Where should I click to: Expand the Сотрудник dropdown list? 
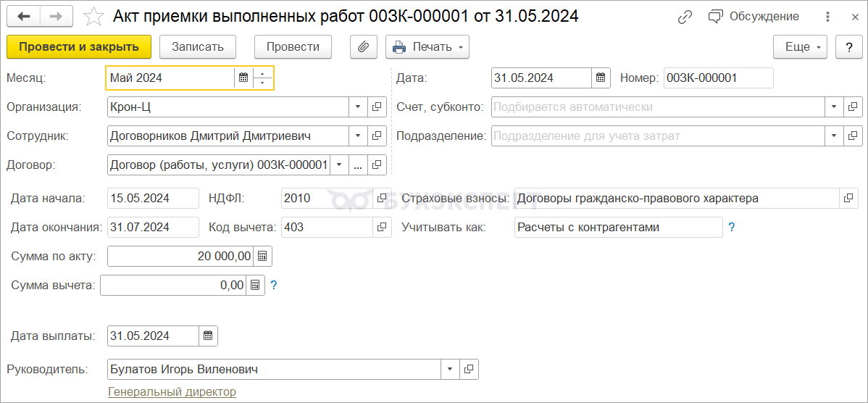[358, 136]
